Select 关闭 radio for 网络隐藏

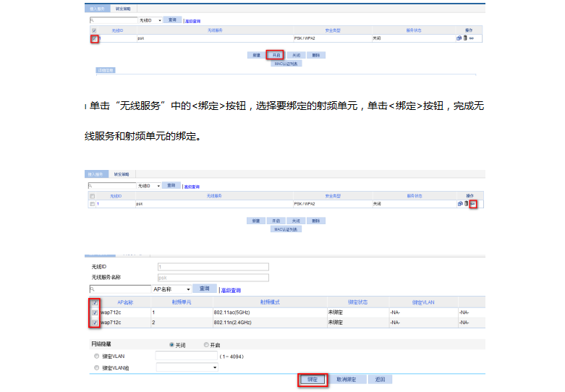[x=172, y=345]
